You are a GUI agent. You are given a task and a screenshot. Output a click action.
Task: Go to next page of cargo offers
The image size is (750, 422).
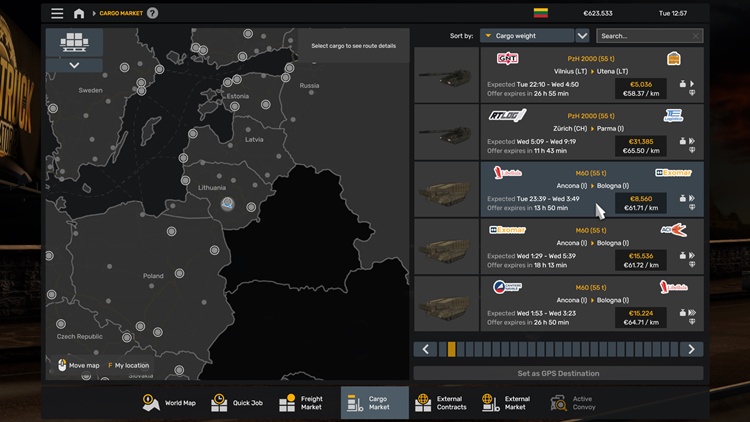691,349
